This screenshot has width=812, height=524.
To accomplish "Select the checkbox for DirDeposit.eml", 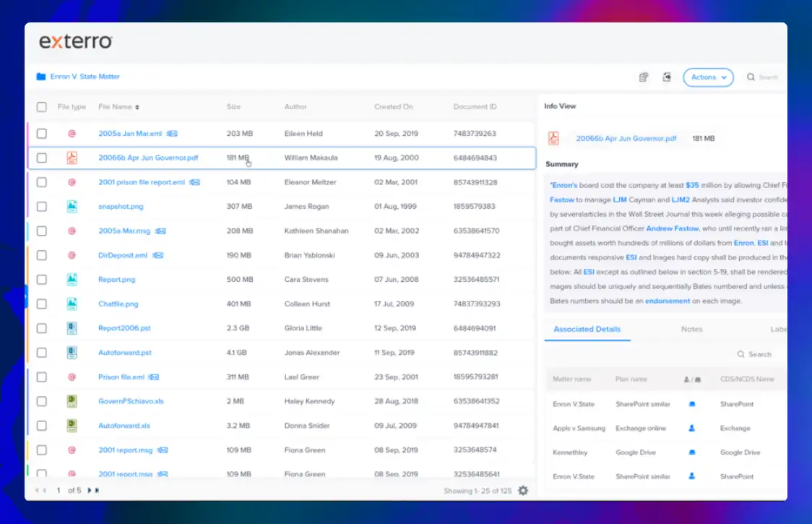I will click(x=41, y=256).
